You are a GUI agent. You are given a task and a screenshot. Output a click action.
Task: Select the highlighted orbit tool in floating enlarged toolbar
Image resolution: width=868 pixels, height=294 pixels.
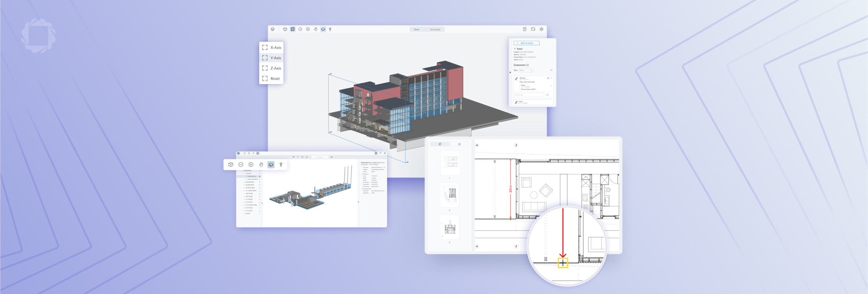pyautogui.click(x=271, y=165)
